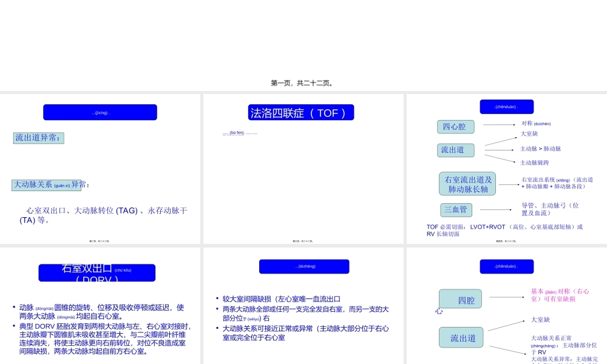Click the 四腔 box on bottom-right slide
Image resolution: width=607 pixels, height=364 pixels.
460,298
